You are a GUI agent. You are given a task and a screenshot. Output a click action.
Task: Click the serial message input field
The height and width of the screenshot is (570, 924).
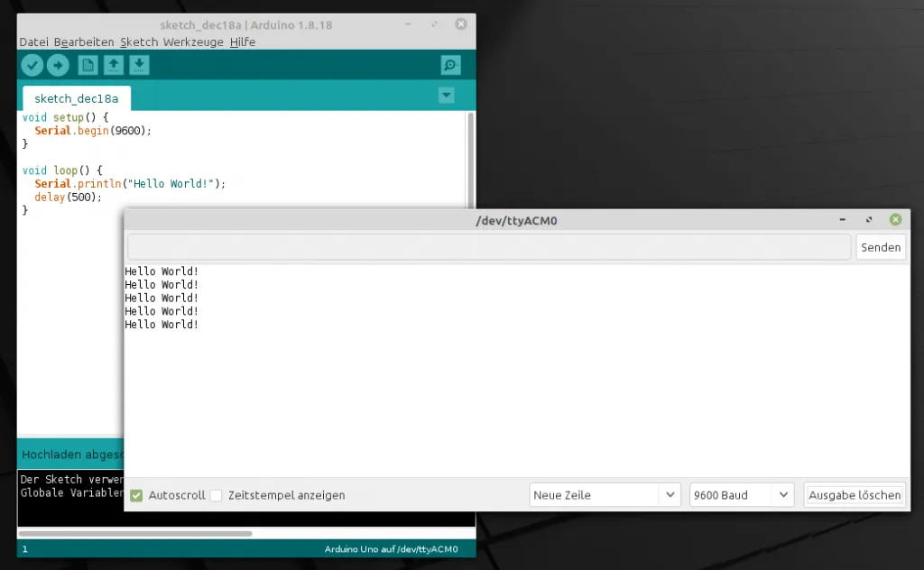[x=487, y=246]
